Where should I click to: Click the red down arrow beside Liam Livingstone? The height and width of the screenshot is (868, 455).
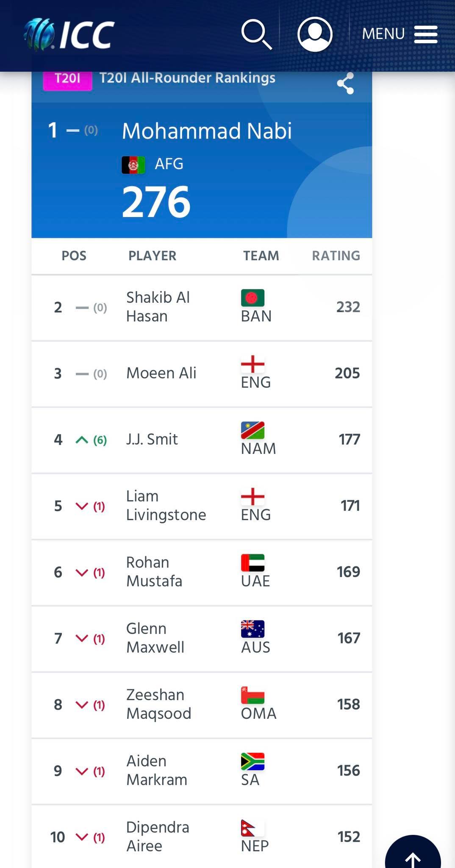[82, 506]
